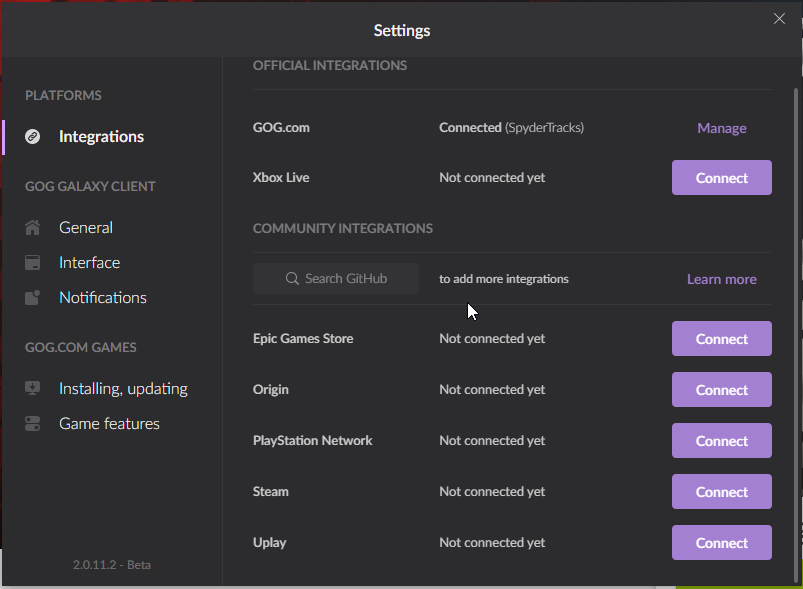The height and width of the screenshot is (589, 803).
Task: Click the magnifier icon in Search GitHub
Action: (292, 279)
